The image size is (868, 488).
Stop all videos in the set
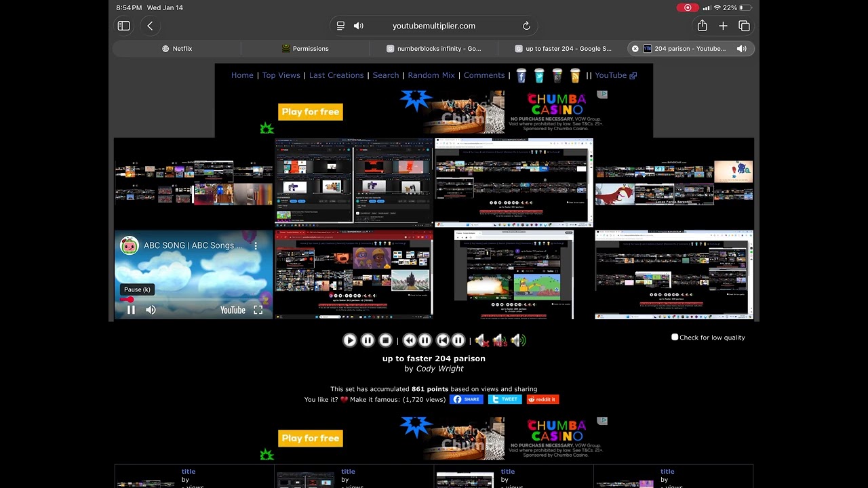tap(385, 340)
